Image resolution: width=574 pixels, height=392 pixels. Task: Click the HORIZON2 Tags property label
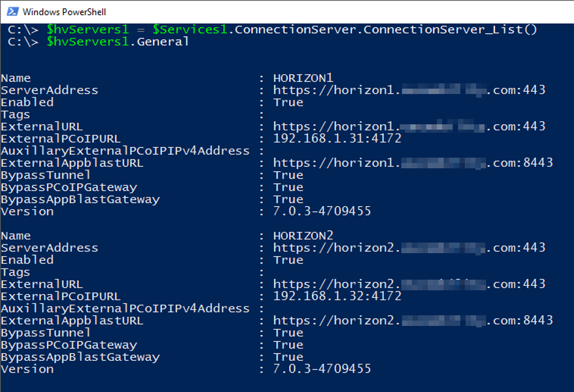click(x=15, y=272)
